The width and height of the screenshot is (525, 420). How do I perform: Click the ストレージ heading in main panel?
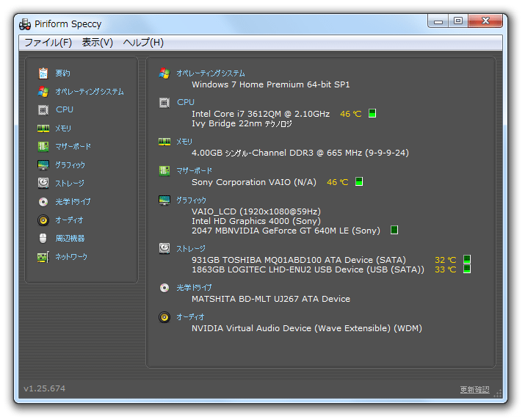click(191, 249)
